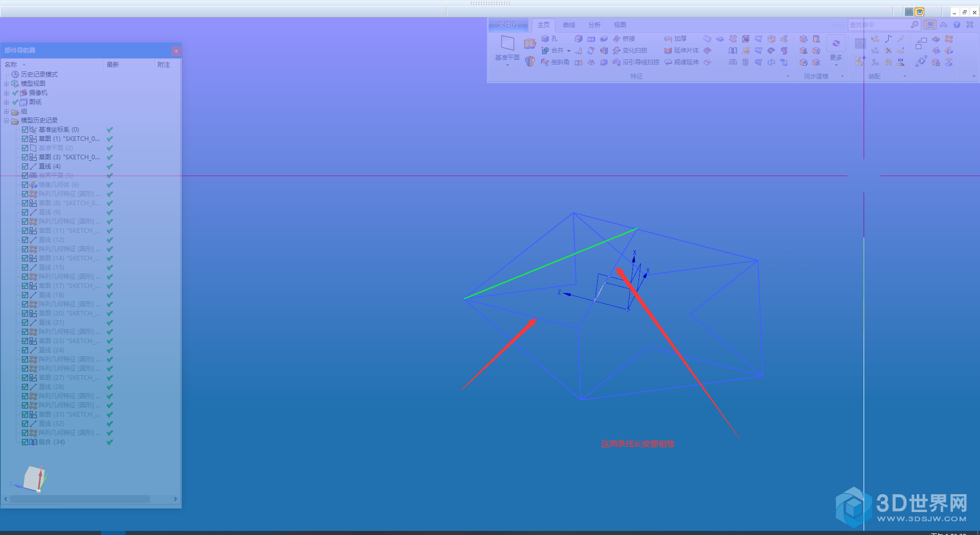Viewport: 980px width, 535px height.
Task: Toggle the 直线 (4) checkbox
Action: 24,166
